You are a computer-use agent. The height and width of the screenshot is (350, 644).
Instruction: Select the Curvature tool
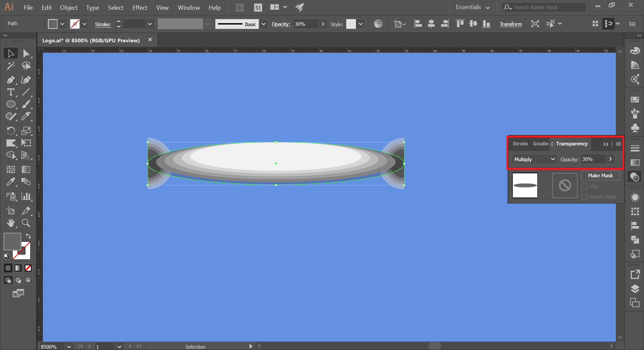tap(26, 80)
